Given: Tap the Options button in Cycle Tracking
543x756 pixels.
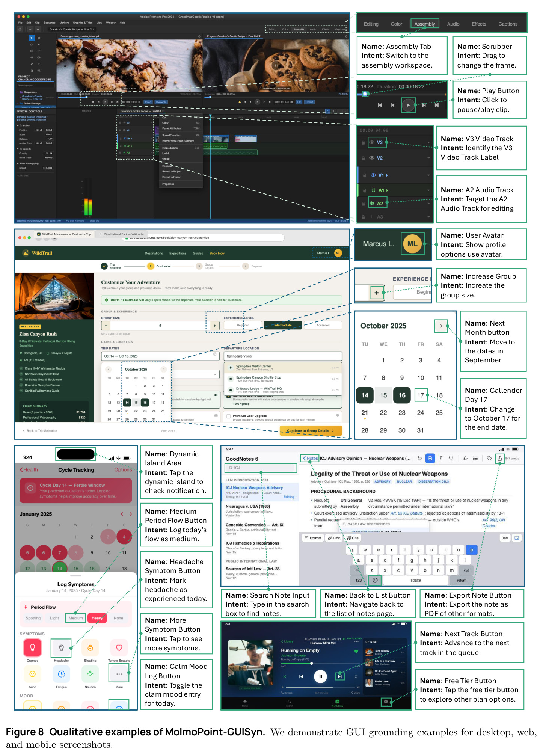Looking at the screenshot, I should pyautogui.click(x=123, y=470).
